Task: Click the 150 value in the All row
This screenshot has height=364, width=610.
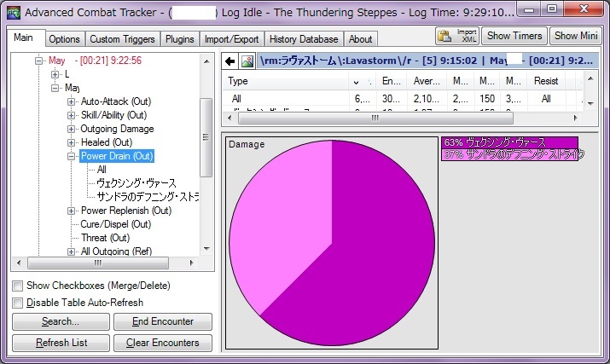Action: (x=487, y=99)
